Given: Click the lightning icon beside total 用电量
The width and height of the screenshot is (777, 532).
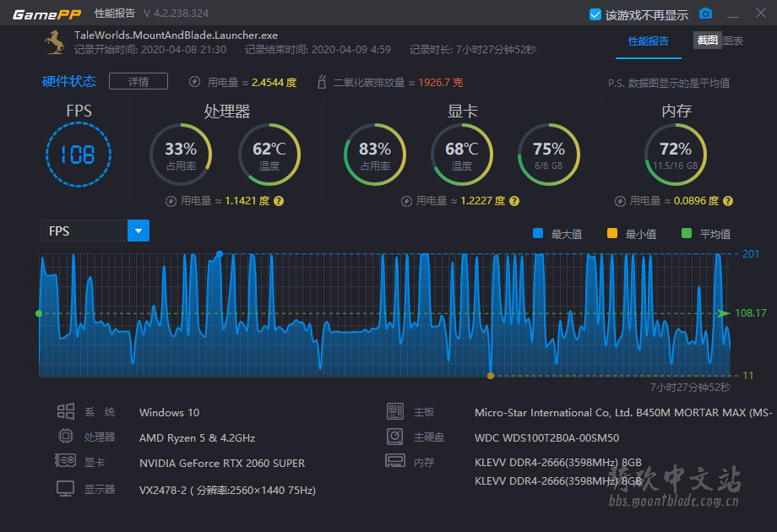Looking at the screenshot, I should [195, 82].
